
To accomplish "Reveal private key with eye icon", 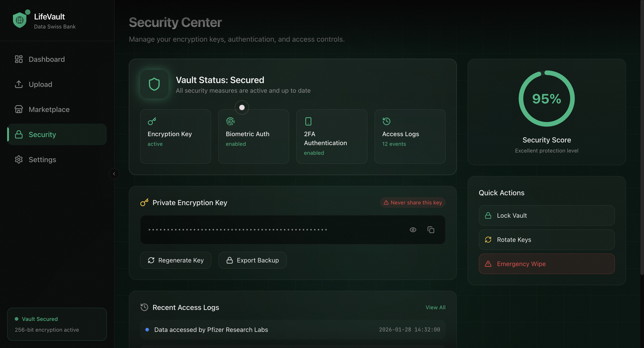I will point(413,230).
